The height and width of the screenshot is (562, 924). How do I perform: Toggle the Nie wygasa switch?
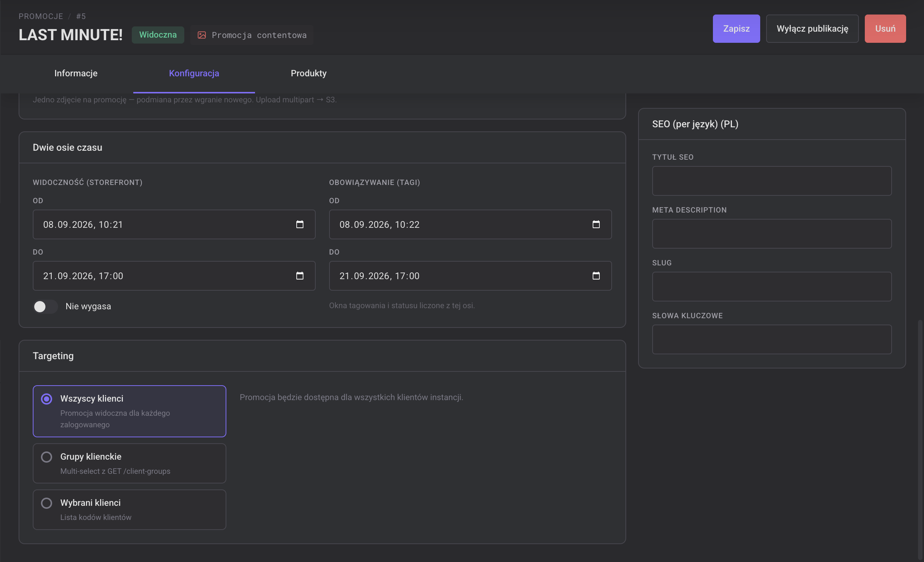45,306
